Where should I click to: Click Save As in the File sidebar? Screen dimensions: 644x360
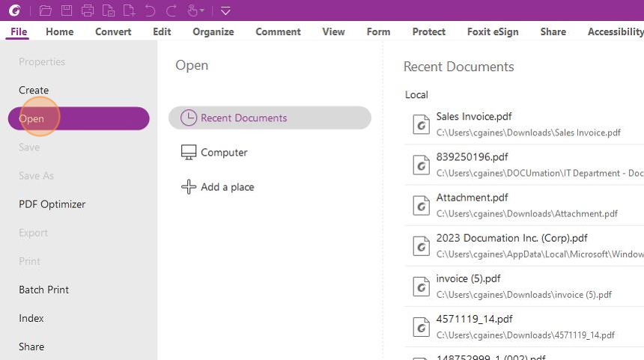click(x=36, y=176)
